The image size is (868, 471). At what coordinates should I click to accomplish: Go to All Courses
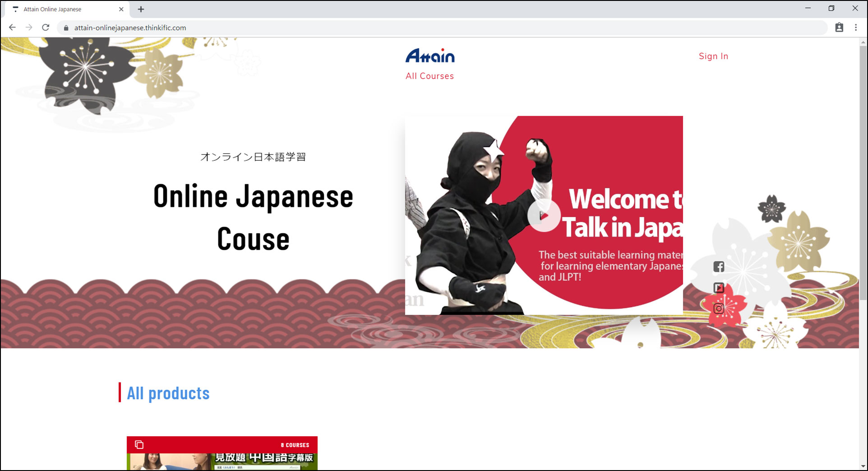[x=429, y=76]
